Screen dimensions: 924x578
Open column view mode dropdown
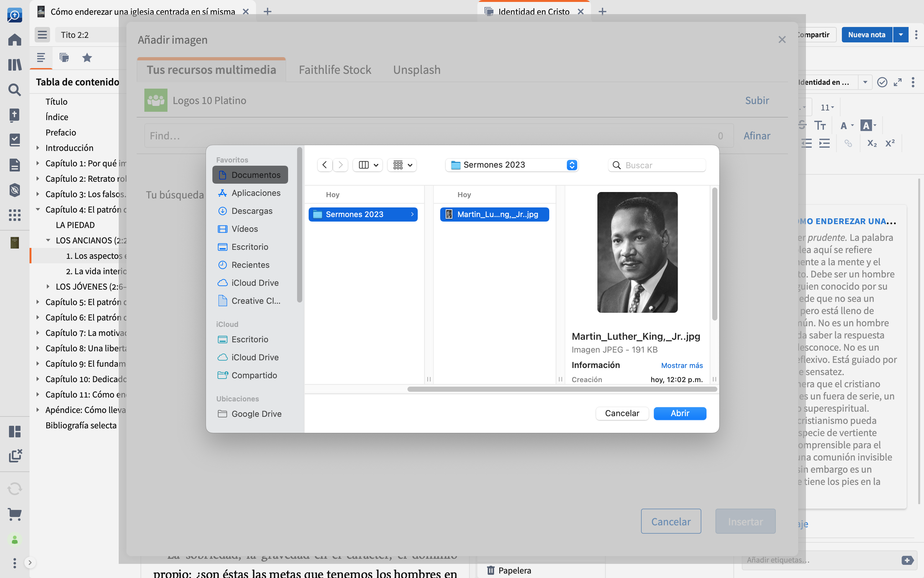[x=368, y=165]
